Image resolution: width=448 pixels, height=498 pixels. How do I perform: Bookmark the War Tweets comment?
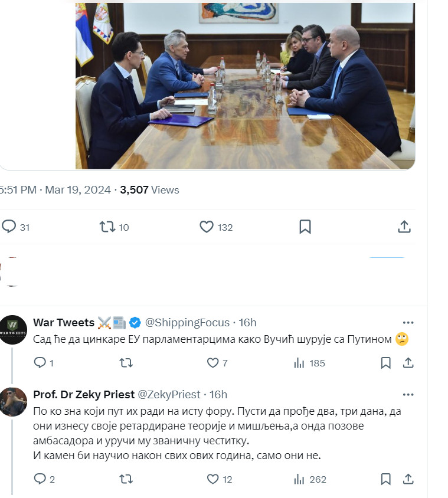(x=385, y=363)
